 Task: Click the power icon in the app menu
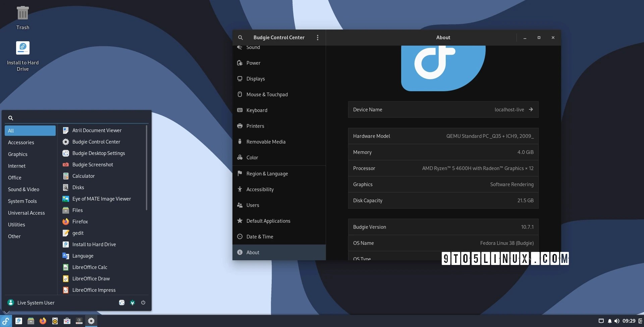143,302
